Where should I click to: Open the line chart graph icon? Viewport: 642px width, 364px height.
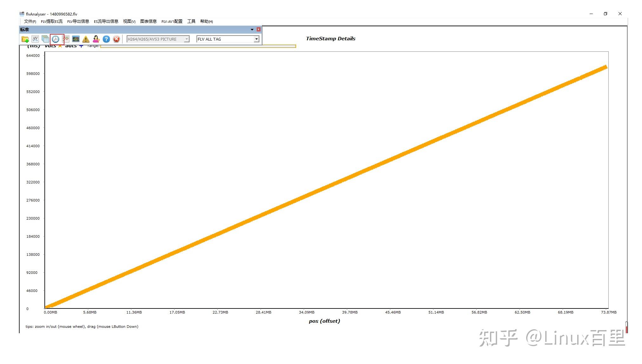click(66, 39)
